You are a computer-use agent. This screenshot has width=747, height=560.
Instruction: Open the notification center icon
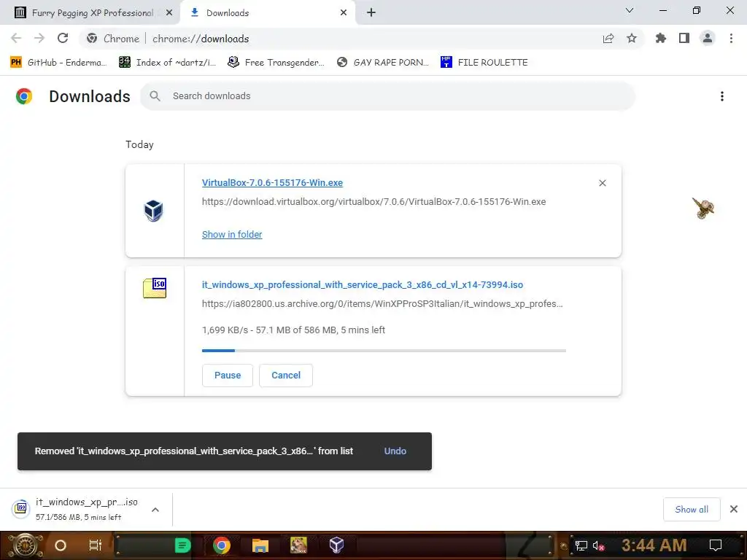click(716, 545)
